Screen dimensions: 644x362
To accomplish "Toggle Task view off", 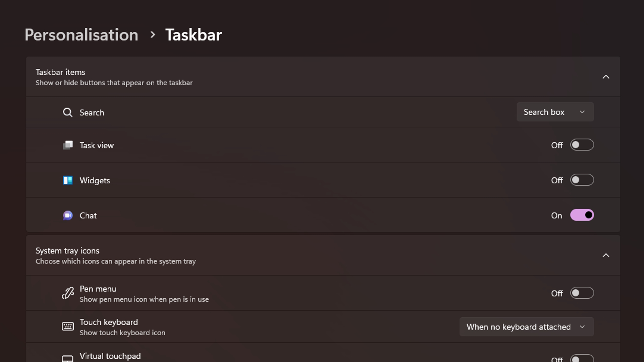I will pos(582,145).
